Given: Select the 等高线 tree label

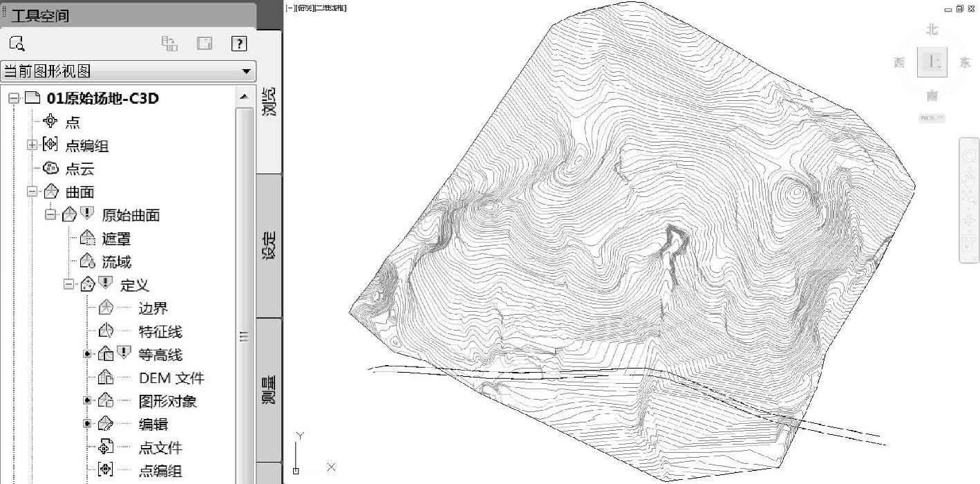Looking at the screenshot, I should pos(160,355).
